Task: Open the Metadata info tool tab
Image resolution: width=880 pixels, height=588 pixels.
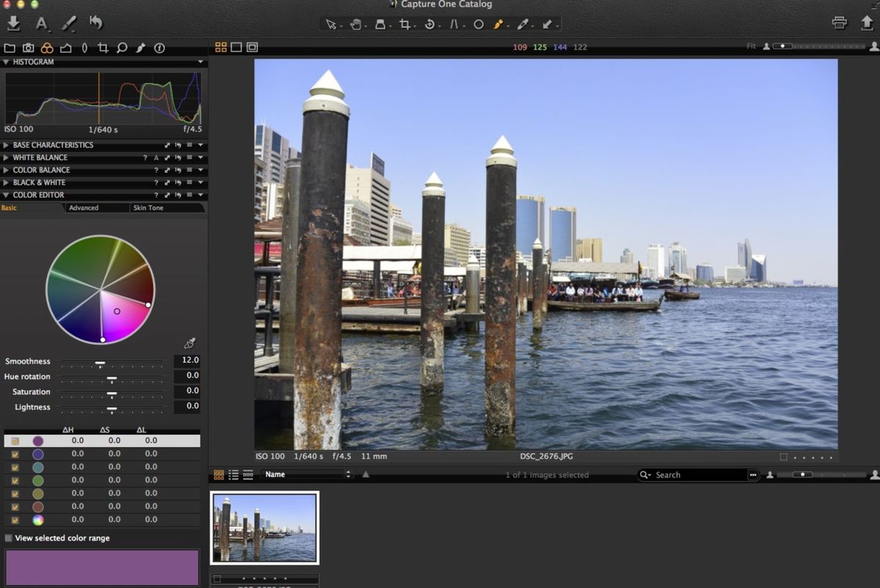Action: [159, 48]
